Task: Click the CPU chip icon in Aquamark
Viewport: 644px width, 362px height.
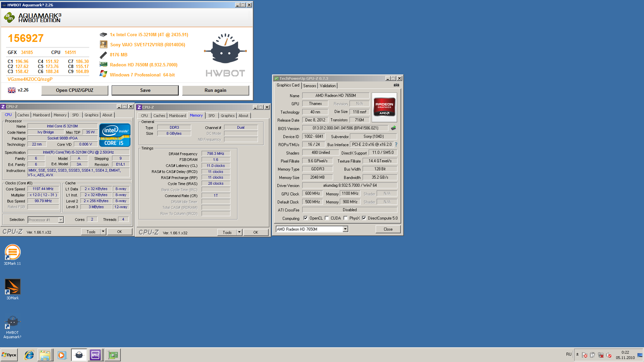Action: click(103, 35)
